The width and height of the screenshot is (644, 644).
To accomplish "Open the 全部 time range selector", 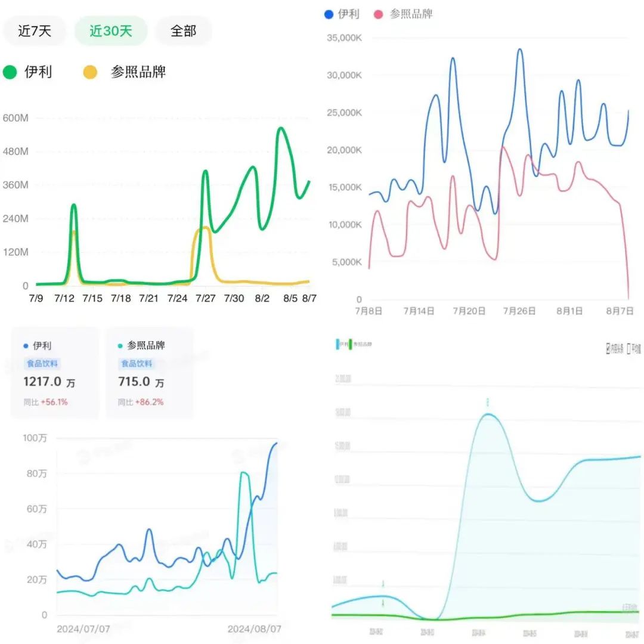I will pyautogui.click(x=184, y=30).
